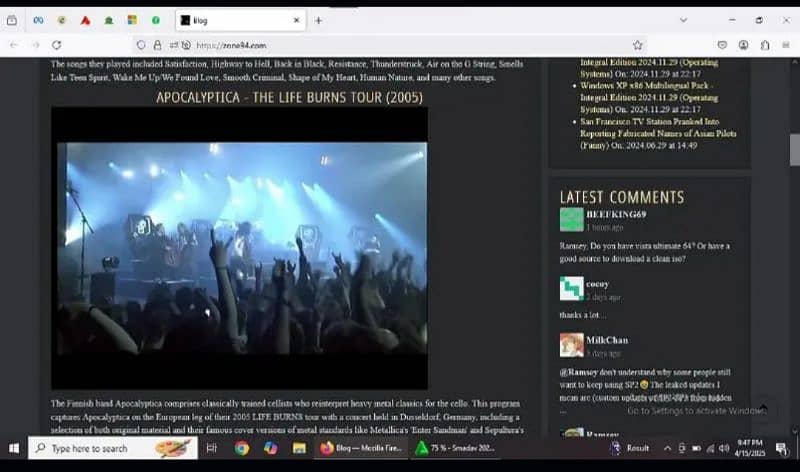800x472 pixels.
Task: Bookmark this page with the star
Action: (x=638, y=45)
